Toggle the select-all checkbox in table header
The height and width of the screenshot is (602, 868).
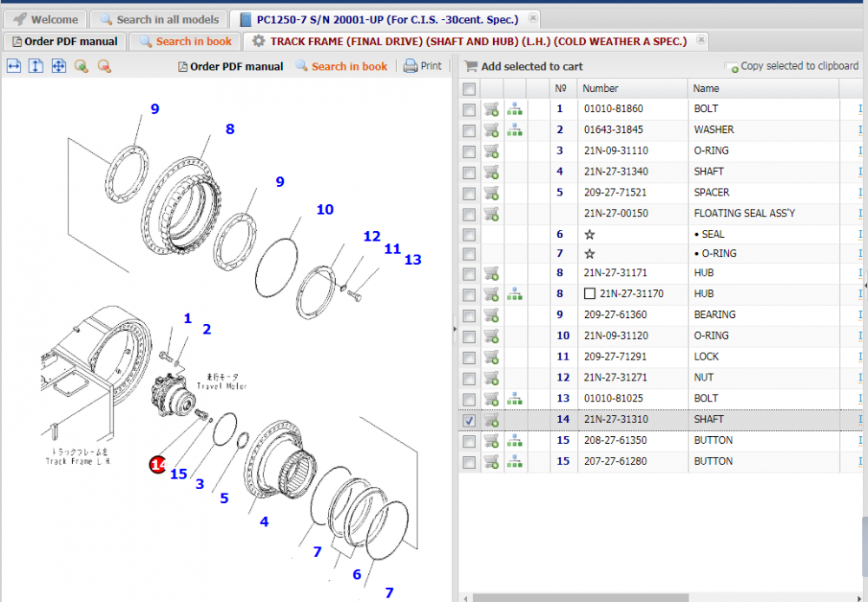click(470, 89)
